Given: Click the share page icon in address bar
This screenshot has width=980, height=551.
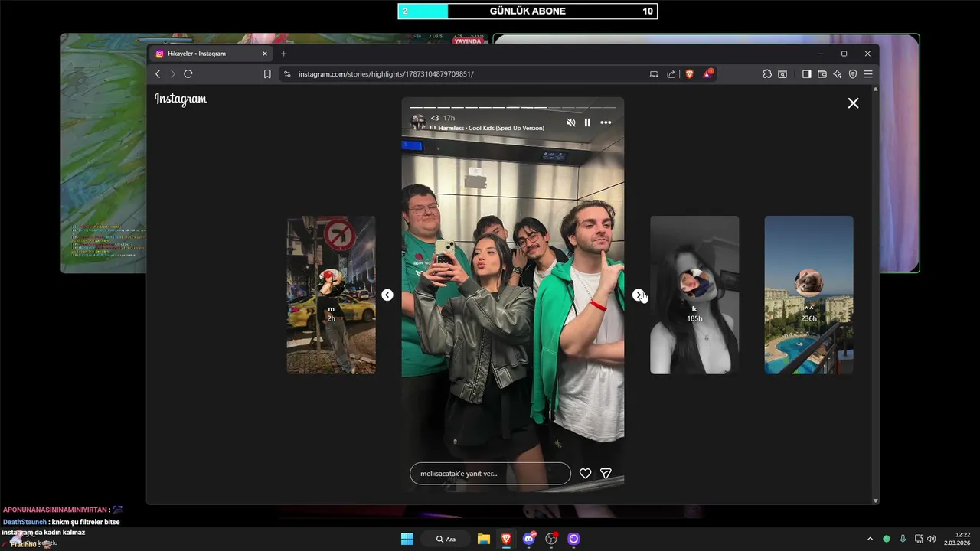Looking at the screenshot, I should 671,74.
